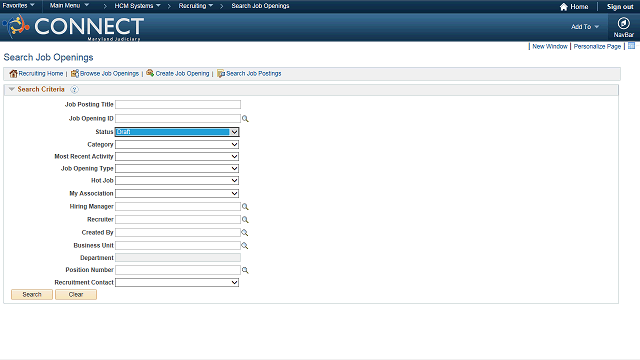Open the Search Criteria help icon
The image size is (640, 360).
[x=74, y=89]
